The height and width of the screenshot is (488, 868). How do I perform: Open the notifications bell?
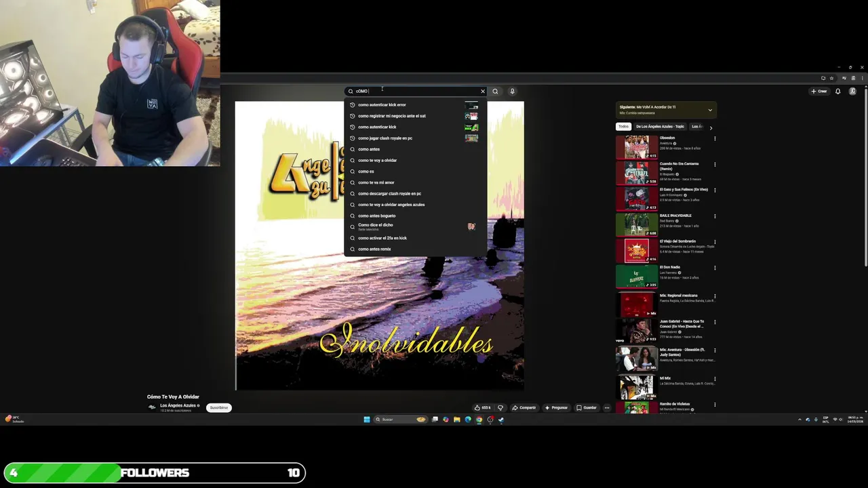point(838,91)
